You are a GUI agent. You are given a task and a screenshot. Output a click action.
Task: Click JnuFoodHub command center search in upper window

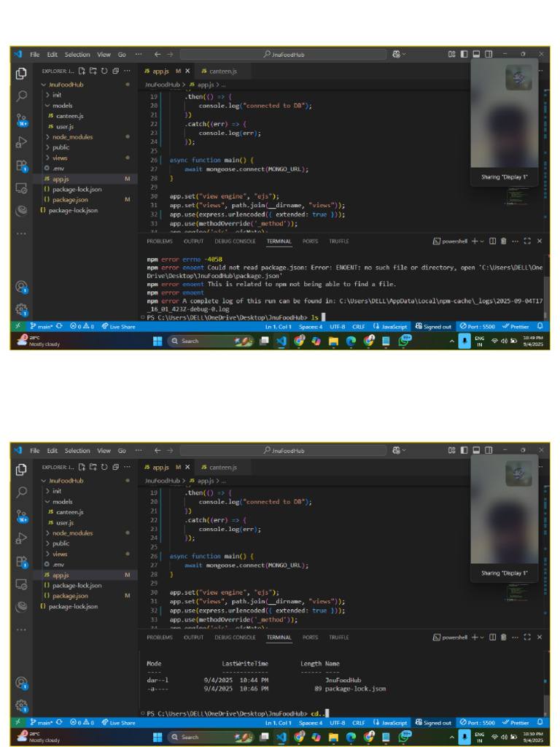click(x=284, y=54)
